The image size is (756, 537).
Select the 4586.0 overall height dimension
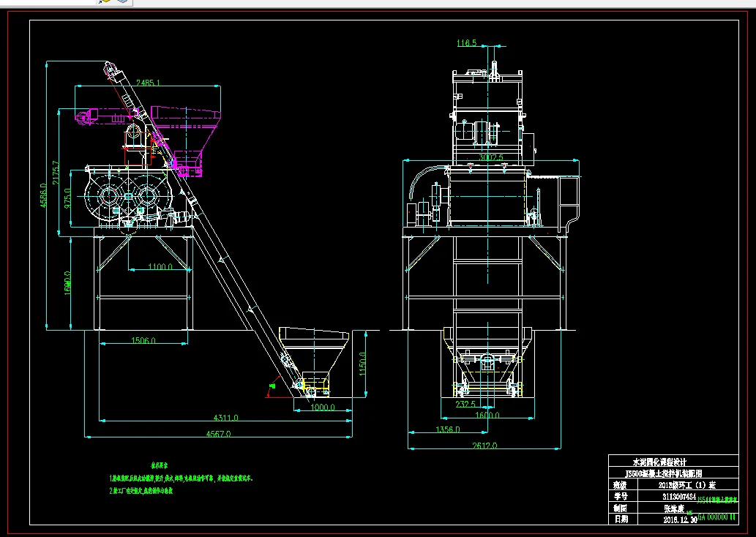[x=43, y=195]
